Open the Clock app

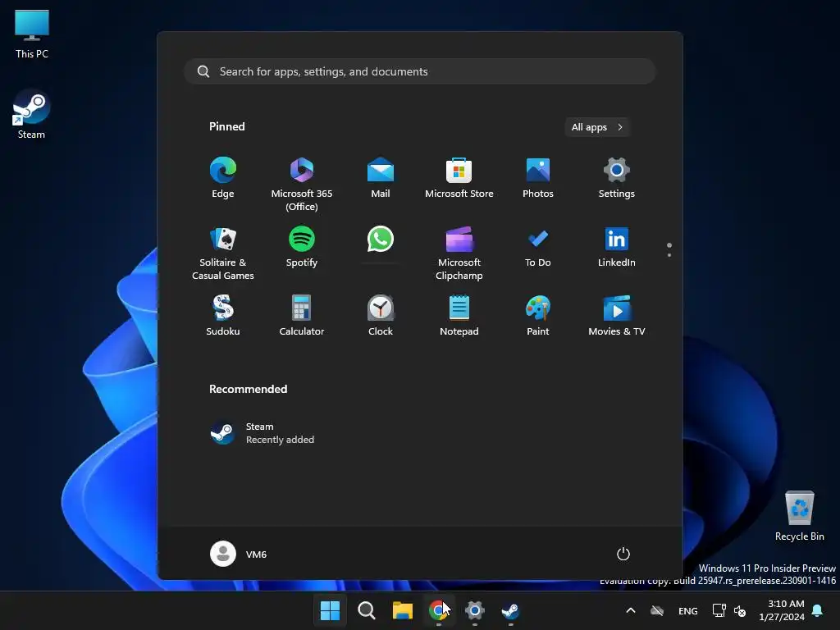click(381, 316)
